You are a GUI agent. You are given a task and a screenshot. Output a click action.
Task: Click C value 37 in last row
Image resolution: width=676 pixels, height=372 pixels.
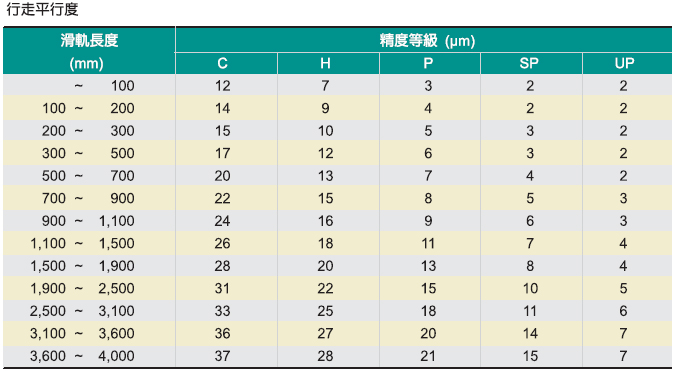(222, 356)
